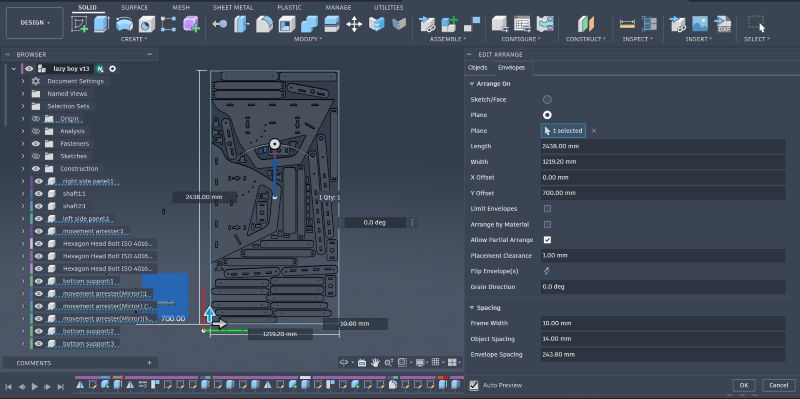Click OK to confirm arrange
This screenshot has width=800, height=399.
coord(744,385)
